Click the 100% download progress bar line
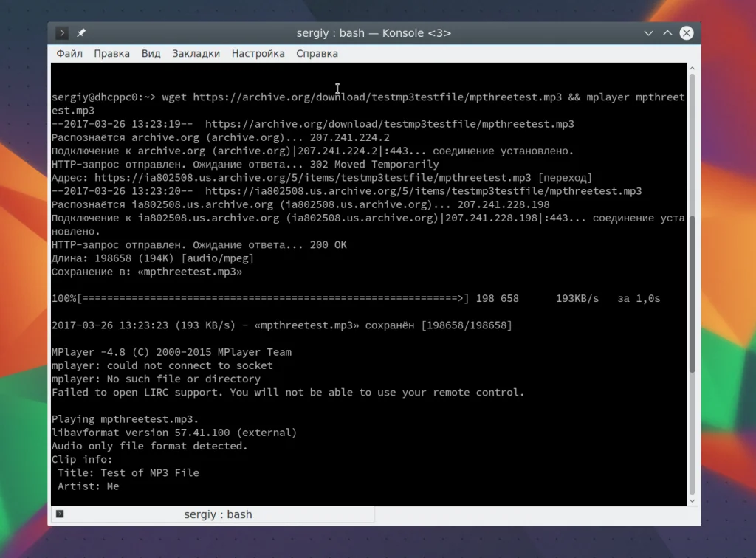The image size is (756, 558). coord(356,299)
